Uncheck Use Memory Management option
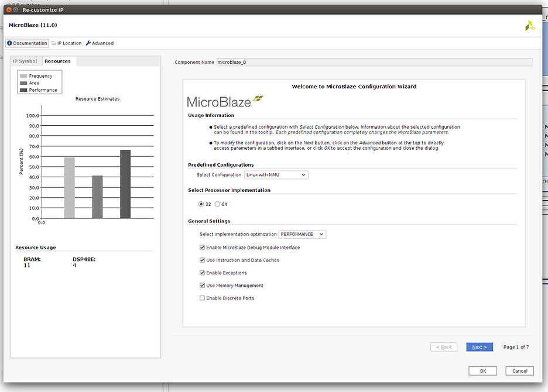Screen dimensions: 548x392 203,286
